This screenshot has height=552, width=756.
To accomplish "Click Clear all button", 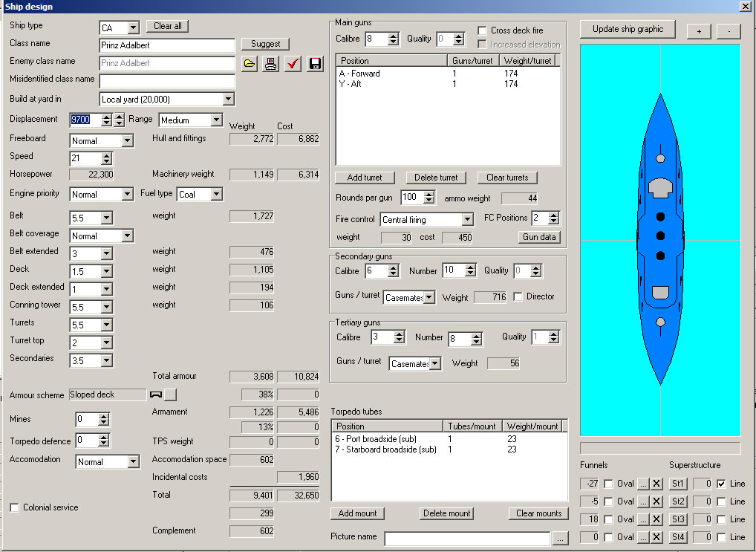I will coord(167,26).
